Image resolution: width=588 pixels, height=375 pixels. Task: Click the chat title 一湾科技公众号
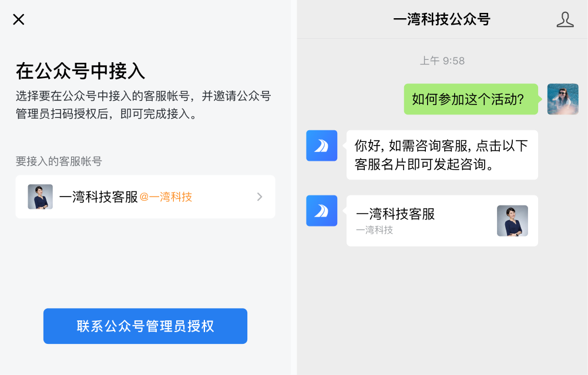pyautogui.click(x=442, y=19)
